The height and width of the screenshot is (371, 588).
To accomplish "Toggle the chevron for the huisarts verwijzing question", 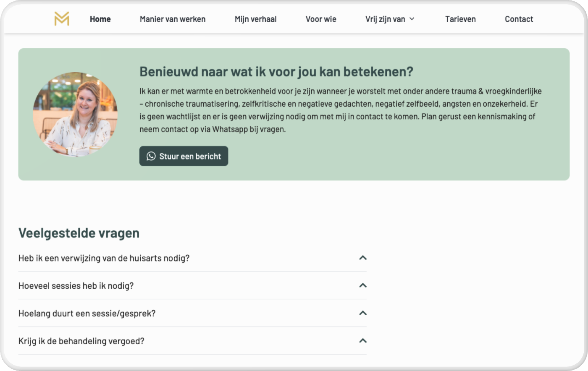I will (363, 258).
